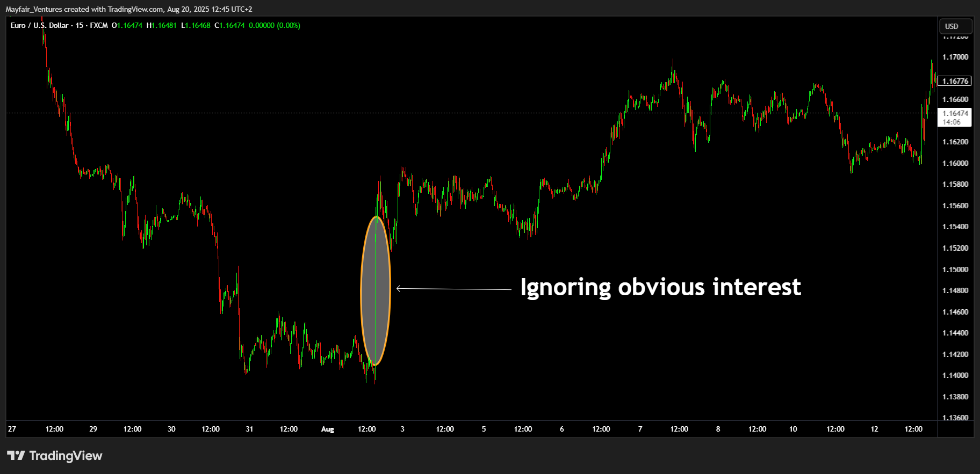Viewport: 980px width, 474px height.
Task: Select the boxed 1.16776 price label
Action: coord(955,81)
